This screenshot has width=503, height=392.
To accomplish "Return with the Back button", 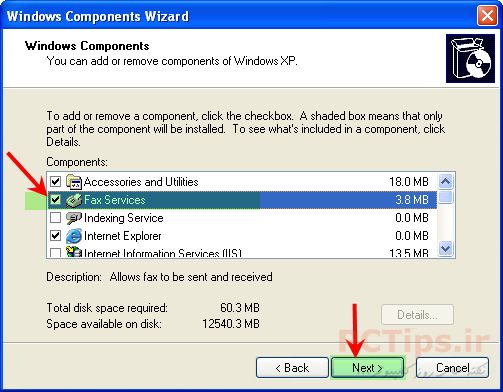I will click(x=292, y=368).
